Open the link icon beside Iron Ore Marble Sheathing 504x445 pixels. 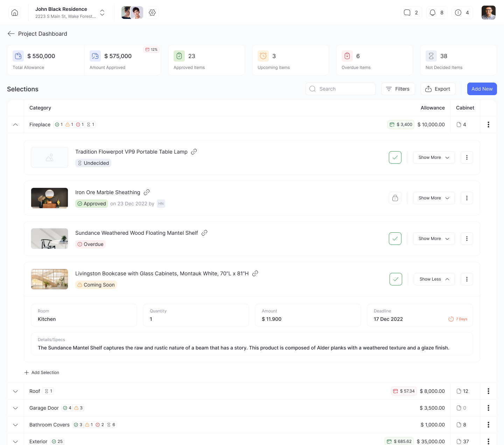click(147, 192)
